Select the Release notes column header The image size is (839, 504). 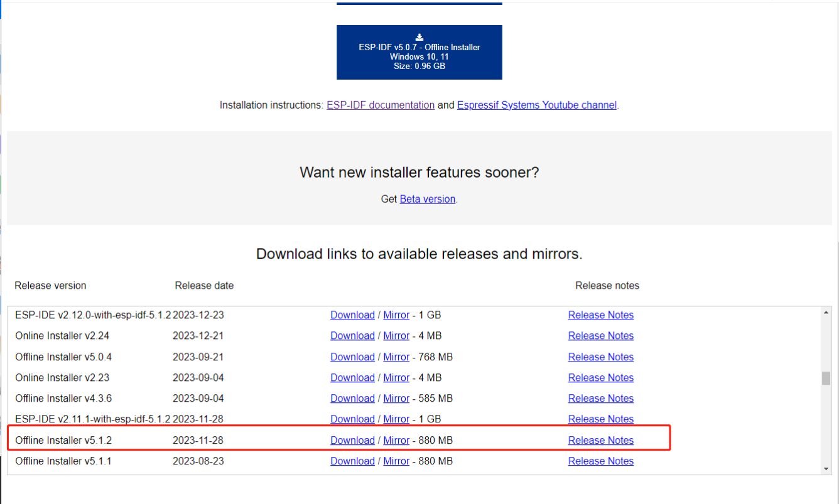click(x=607, y=286)
